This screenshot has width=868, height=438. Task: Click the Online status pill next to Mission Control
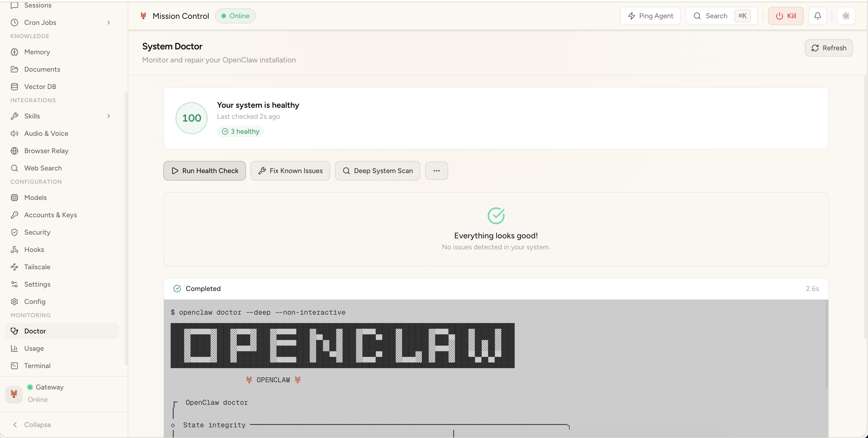pos(235,16)
